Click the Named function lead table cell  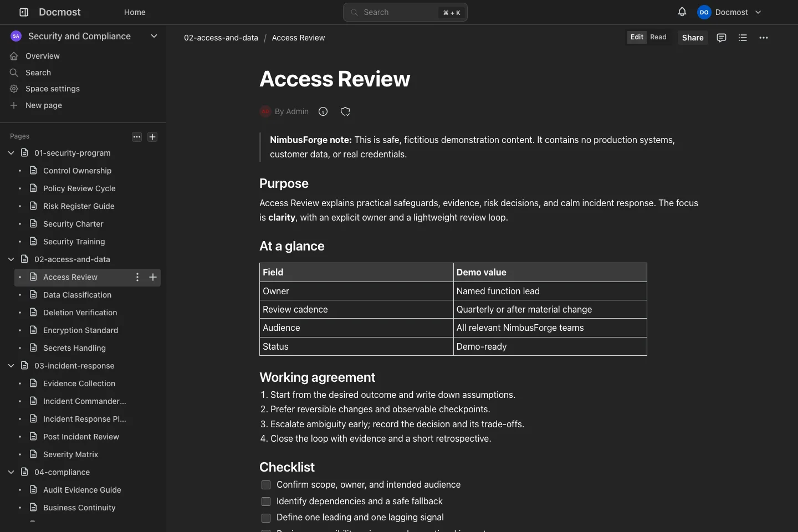coord(550,291)
